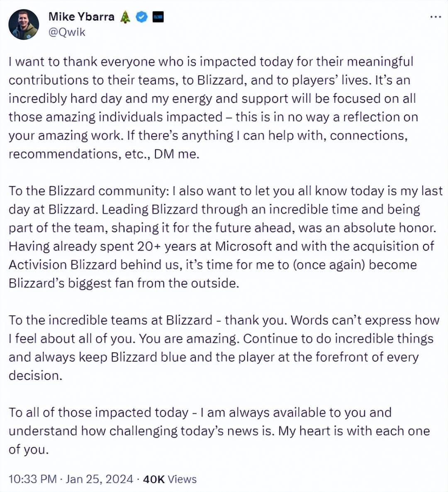448x492 pixels.
Task: Click the blue verified checkmark badge
Action: (142, 17)
